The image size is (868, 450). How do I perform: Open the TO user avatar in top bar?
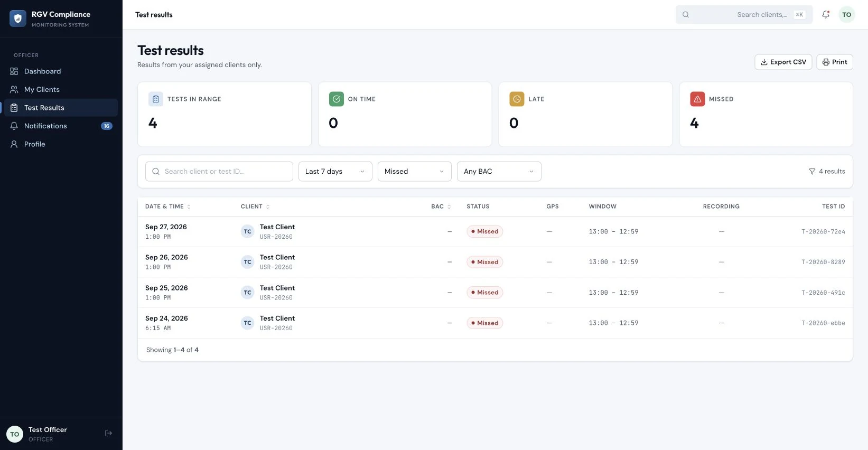pos(847,15)
